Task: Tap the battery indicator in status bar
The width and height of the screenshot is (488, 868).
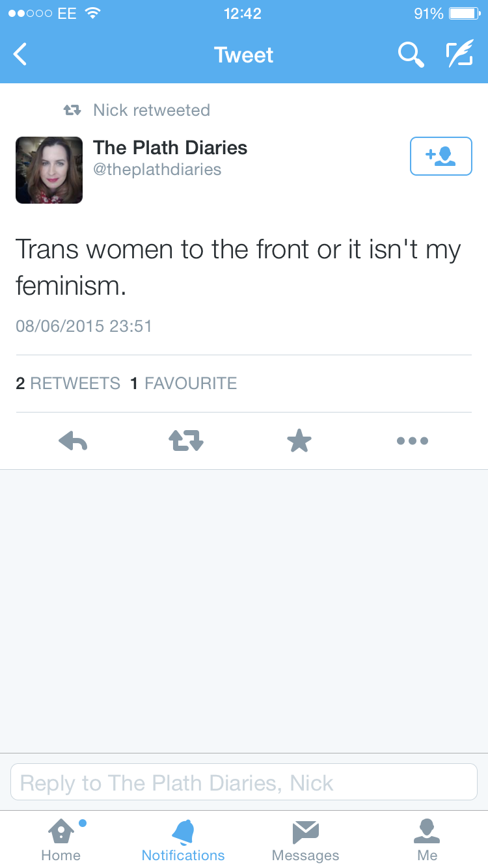Action: 465,14
